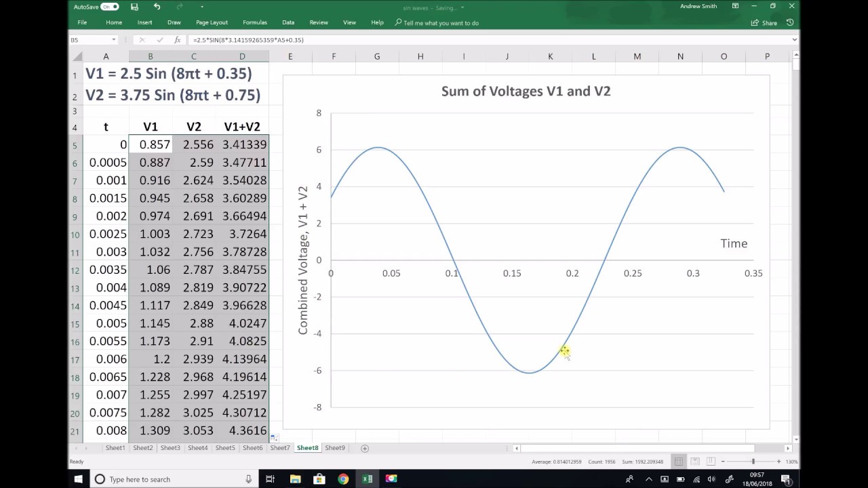Open the Data ribbon tab
Screen dimensions: 868x488
pyautogui.click(x=288, y=22)
